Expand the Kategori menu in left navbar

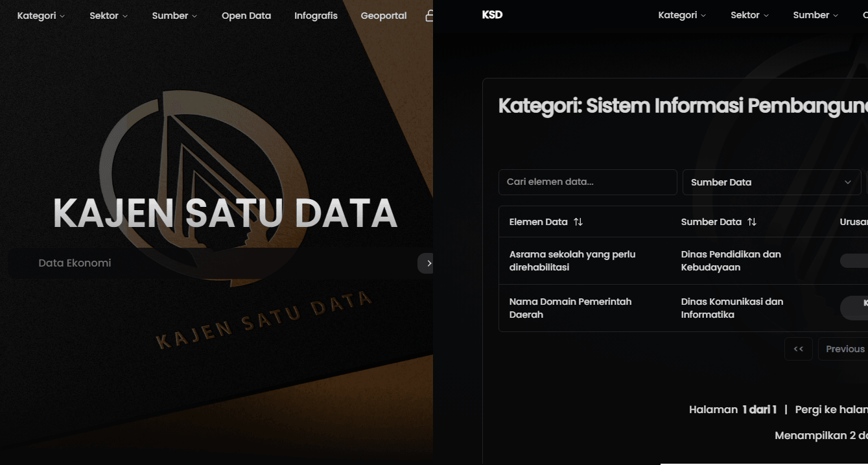click(x=41, y=16)
